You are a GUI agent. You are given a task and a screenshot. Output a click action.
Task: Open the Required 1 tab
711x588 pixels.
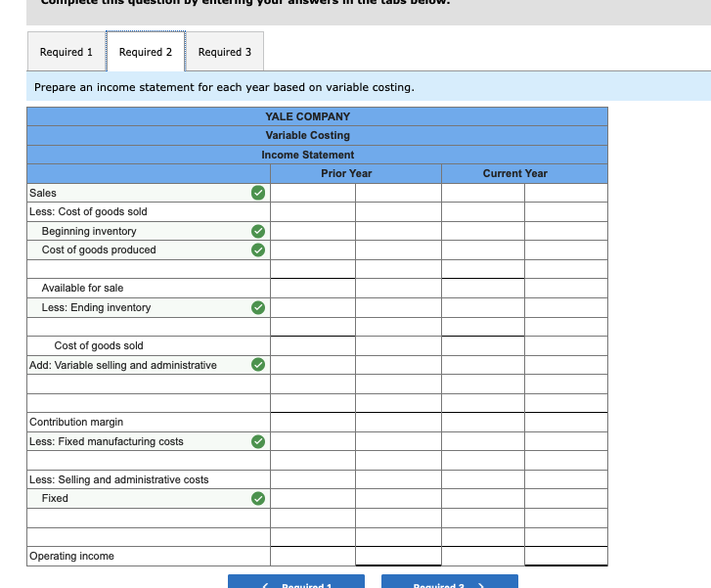click(x=67, y=52)
